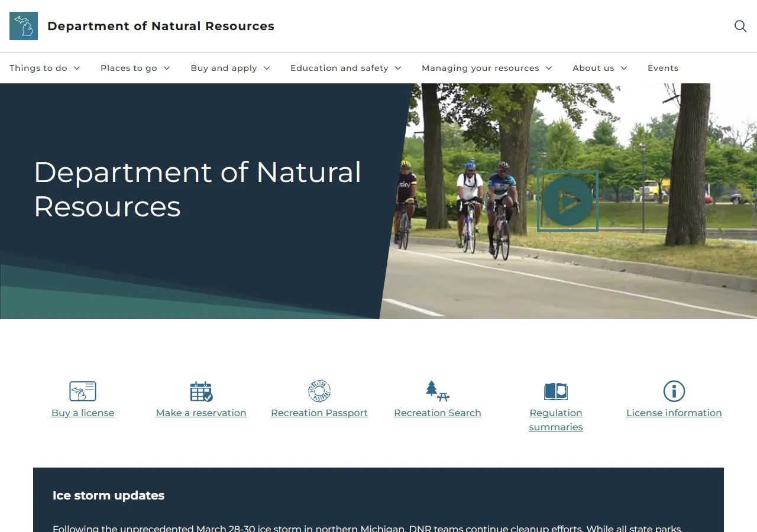
Task: Click the Recreation Passport icon
Action: coord(319,391)
